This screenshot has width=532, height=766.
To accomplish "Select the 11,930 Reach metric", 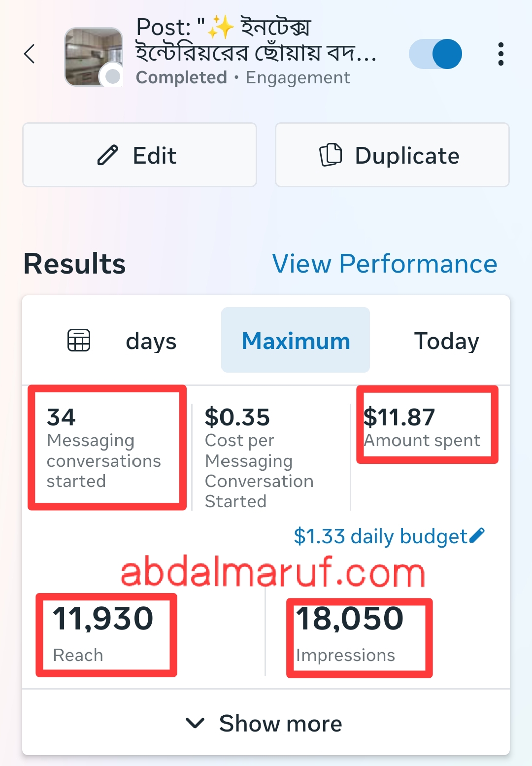I will tap(104, 634).
